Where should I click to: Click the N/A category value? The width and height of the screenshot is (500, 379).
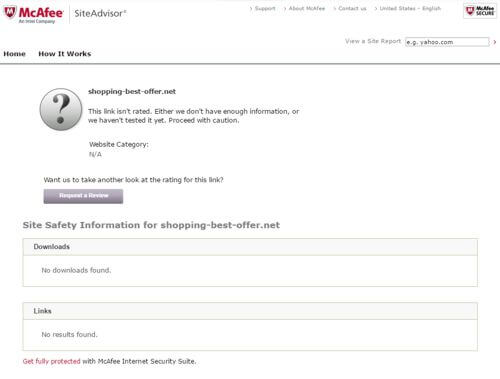[95, 154]
